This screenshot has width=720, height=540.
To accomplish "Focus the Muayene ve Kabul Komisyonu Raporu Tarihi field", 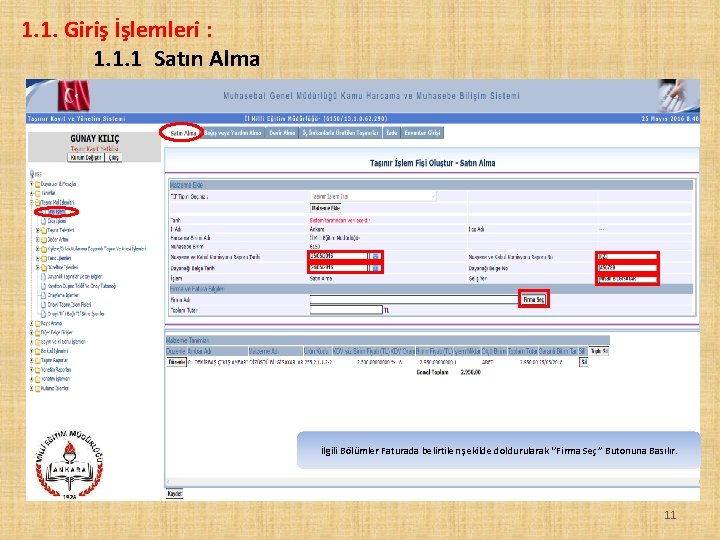I will [x=339, y=256].
